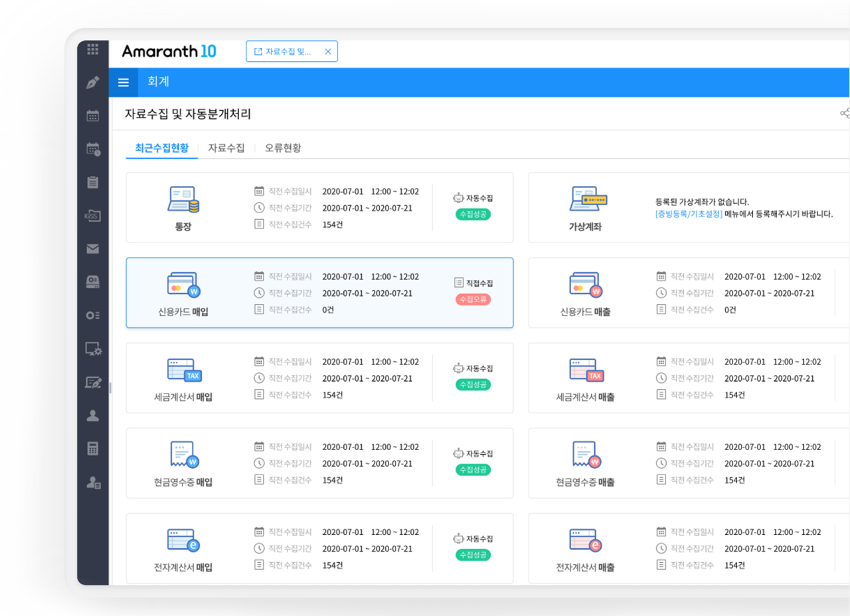Switch to the 자료수집 tab

click(x=226, y=148)
